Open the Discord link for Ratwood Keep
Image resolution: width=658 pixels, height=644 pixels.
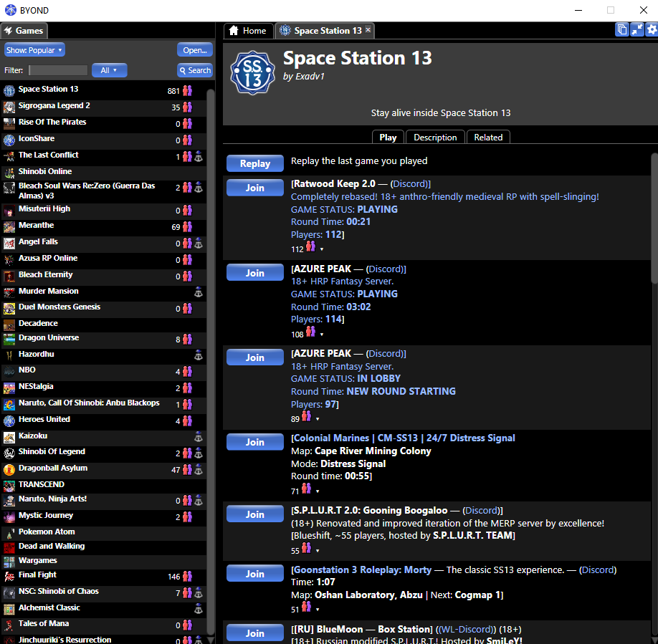coord(409,183)
